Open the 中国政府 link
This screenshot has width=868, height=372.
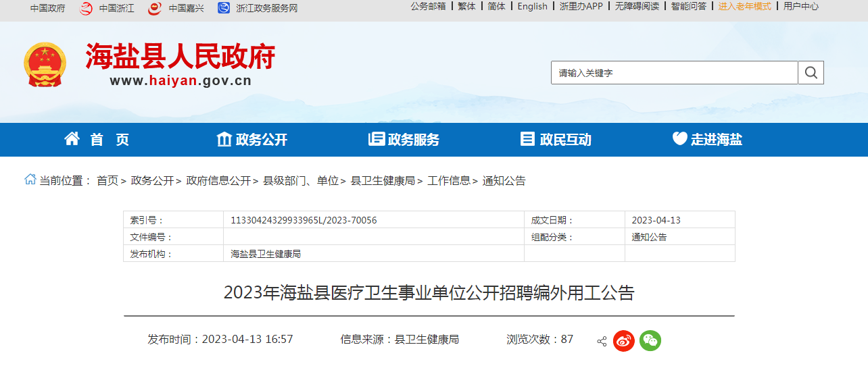click(48, 8)
